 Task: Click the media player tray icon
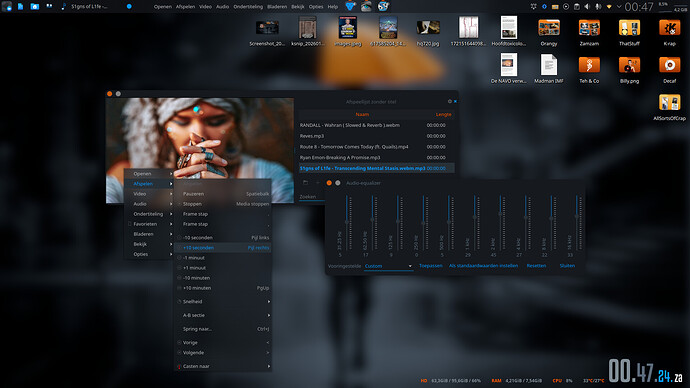click(566, 7)
